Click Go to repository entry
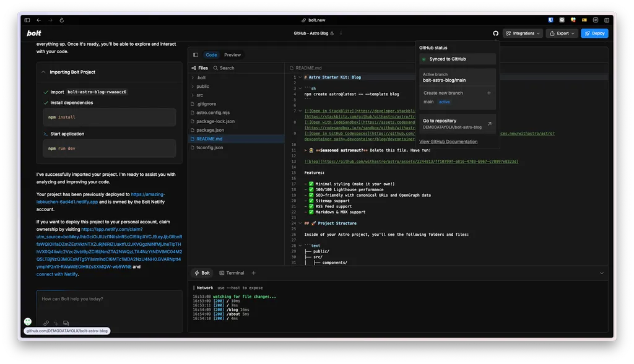 tap(458, 124)
